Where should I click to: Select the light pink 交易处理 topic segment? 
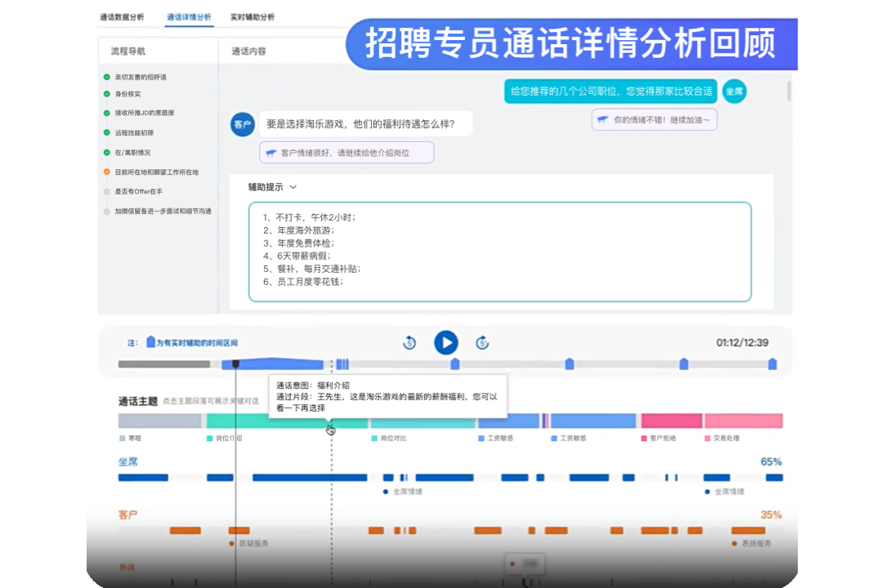click(744, 421)
